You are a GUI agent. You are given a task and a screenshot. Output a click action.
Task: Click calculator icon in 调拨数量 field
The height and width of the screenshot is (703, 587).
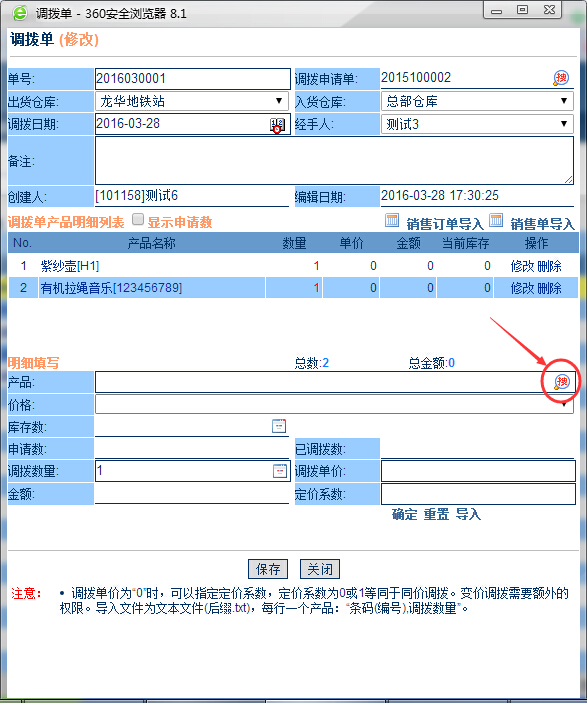[x=280, y=471]
